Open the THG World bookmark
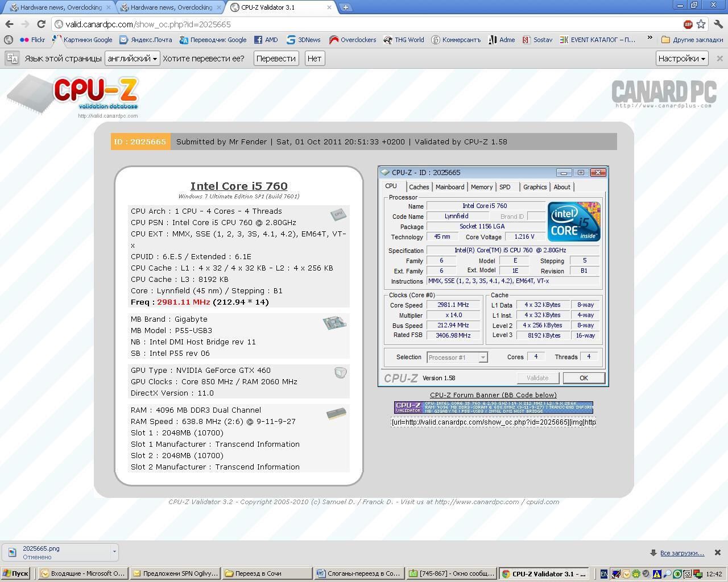 403,40
